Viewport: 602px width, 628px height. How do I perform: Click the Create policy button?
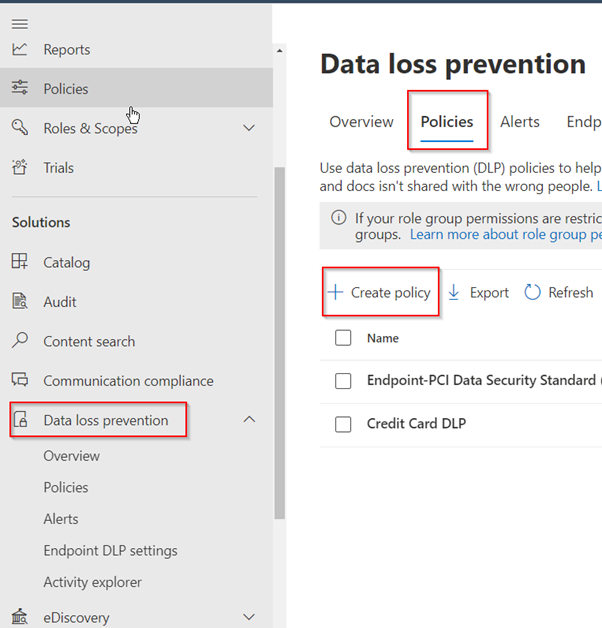(x=380, y=292)
